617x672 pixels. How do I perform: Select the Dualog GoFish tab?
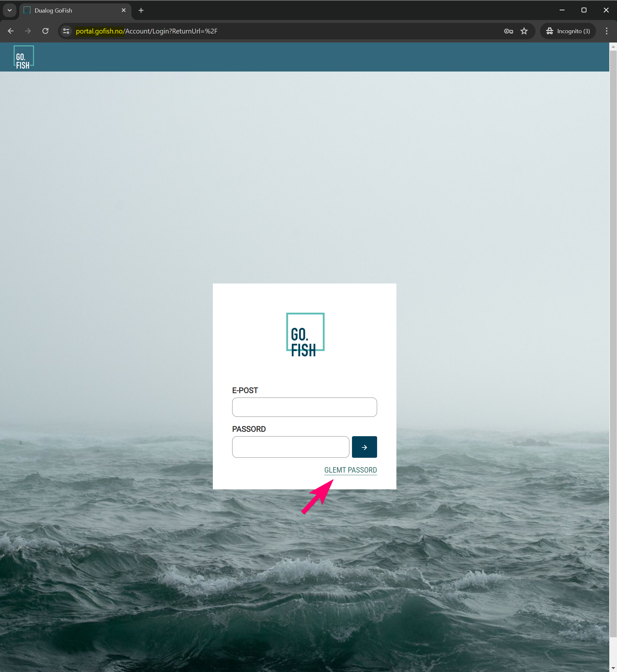pos(75,11)
